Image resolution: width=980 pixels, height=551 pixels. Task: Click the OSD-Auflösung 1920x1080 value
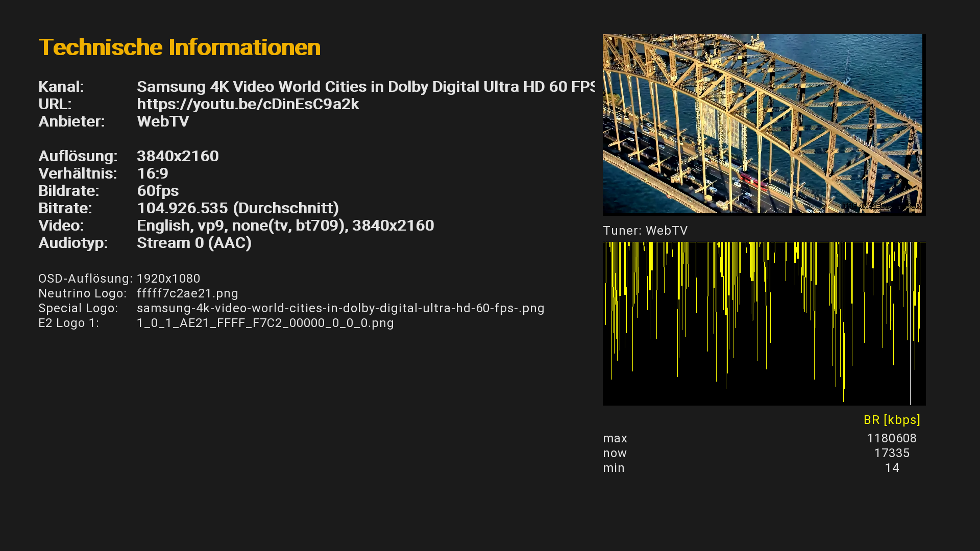coord(168,279)
